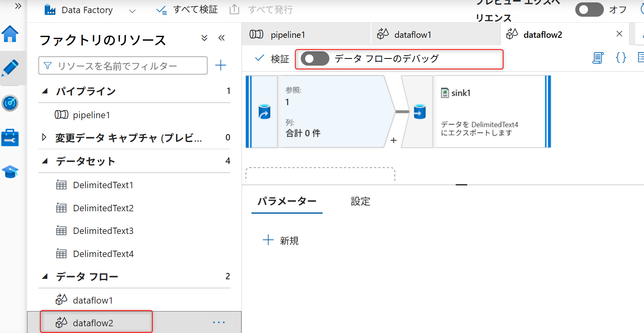
Task: Click the ファクトリのリソース heading
Action: click(103, 40)
